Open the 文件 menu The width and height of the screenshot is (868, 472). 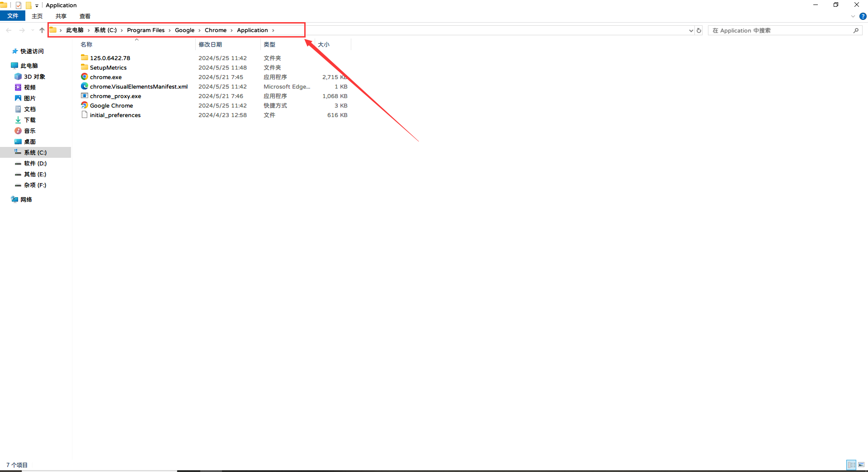pos(13,16)
